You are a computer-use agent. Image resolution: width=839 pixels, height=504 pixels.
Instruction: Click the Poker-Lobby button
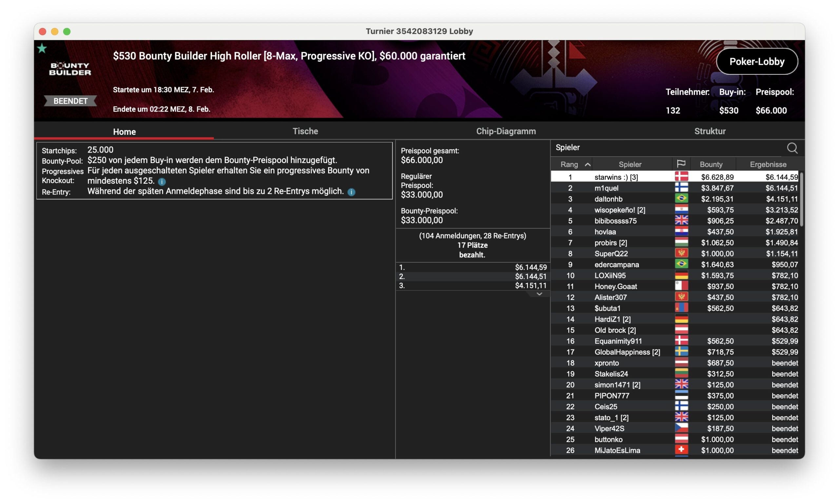[x=756, y=62]
